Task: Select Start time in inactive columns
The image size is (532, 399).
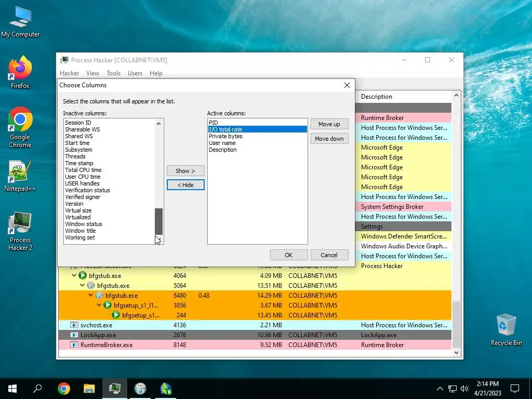Action: click(x=109, y=143)
